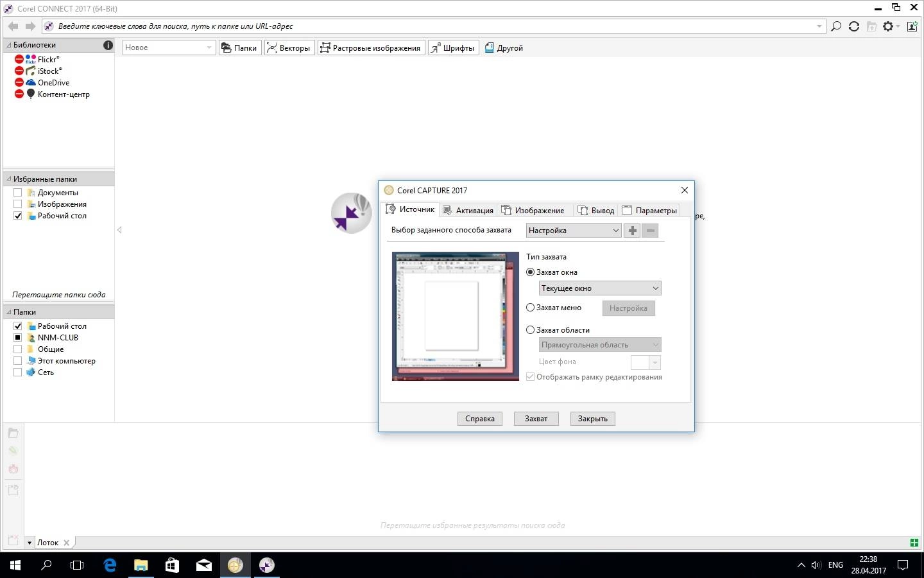
Task: Switch to Corel CONNECT taskbar icon
Action: pos(267,565)
